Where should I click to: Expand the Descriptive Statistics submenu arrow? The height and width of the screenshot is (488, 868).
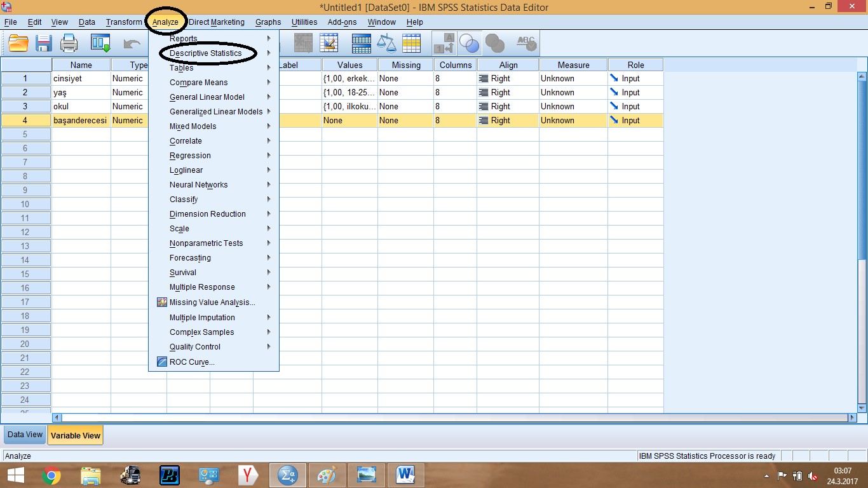(x=269, y=53)
